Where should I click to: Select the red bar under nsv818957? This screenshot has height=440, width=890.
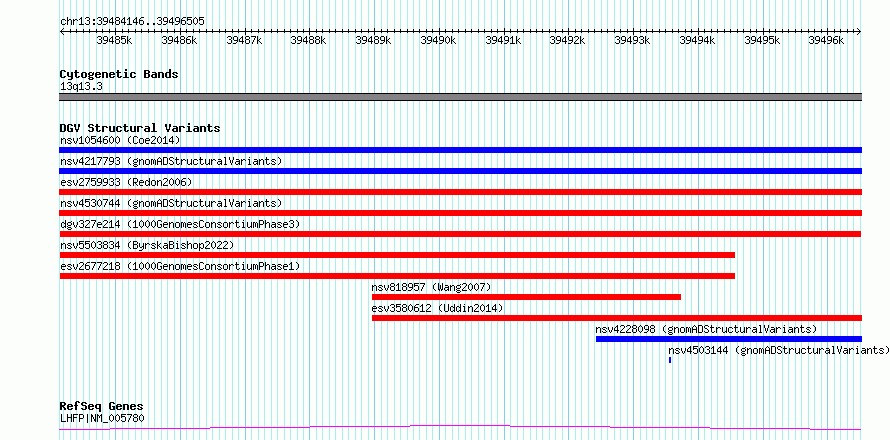click(x=526, y=297)
